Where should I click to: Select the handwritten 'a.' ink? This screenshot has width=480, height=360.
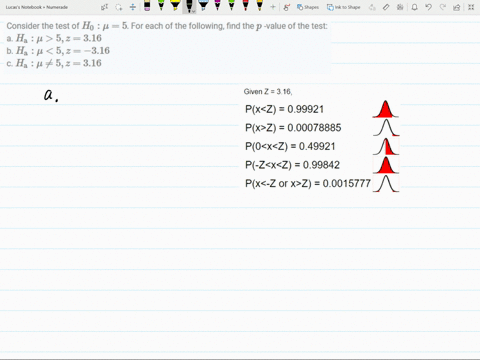point(51,95)
